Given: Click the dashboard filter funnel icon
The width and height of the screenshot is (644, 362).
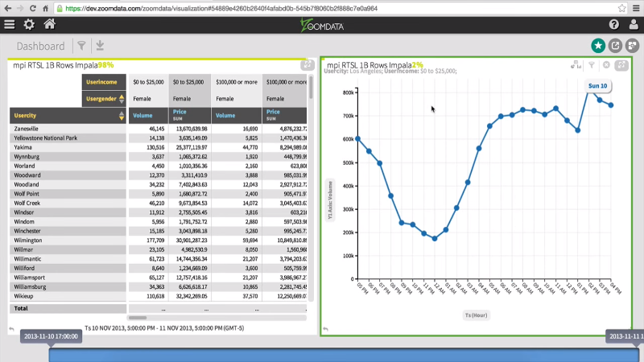Looking at the screenshot, I should pyautogui.click(x=81, y=47).
